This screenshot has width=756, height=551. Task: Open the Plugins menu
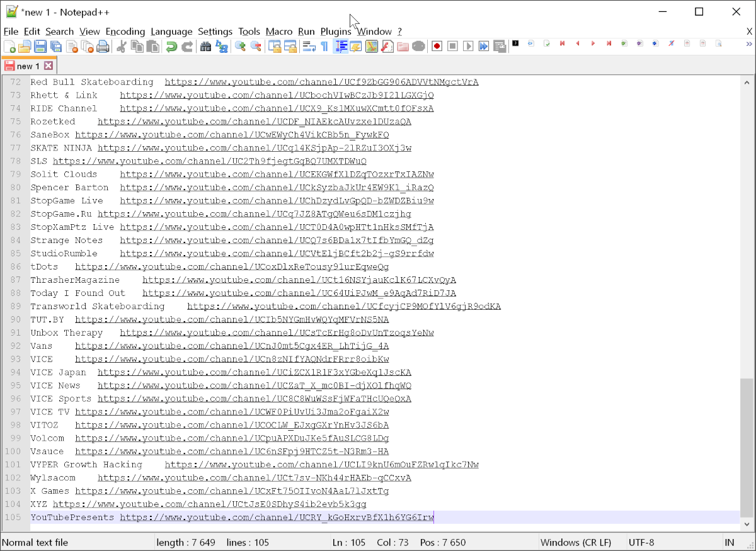[x=336, y=31]
